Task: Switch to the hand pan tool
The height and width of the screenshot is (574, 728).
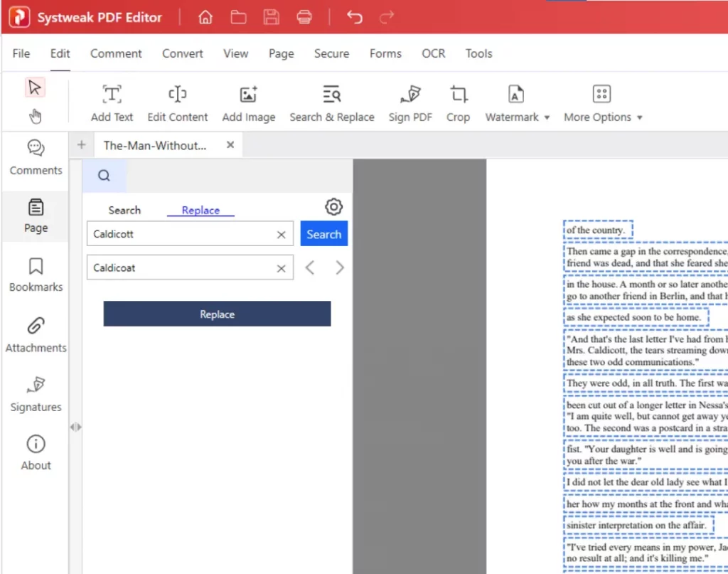Action: point(35,117)
